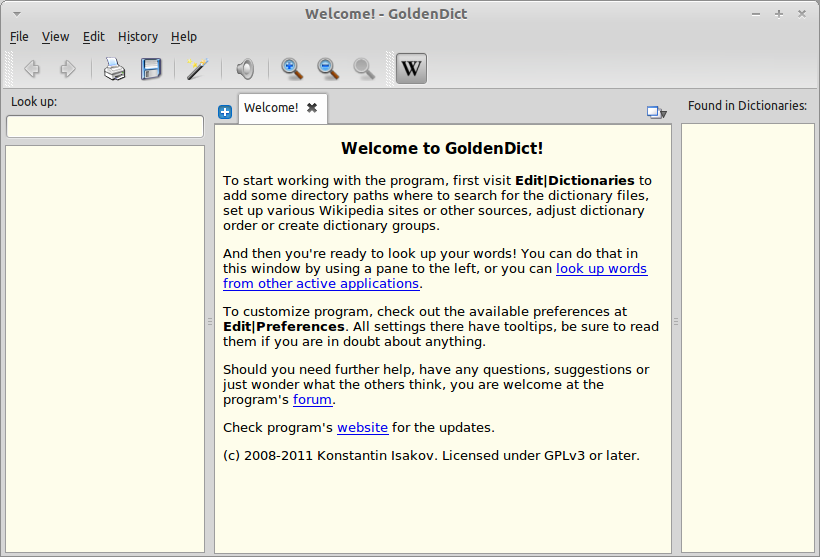Grab the left pane splitter handle

pos(210,322)
